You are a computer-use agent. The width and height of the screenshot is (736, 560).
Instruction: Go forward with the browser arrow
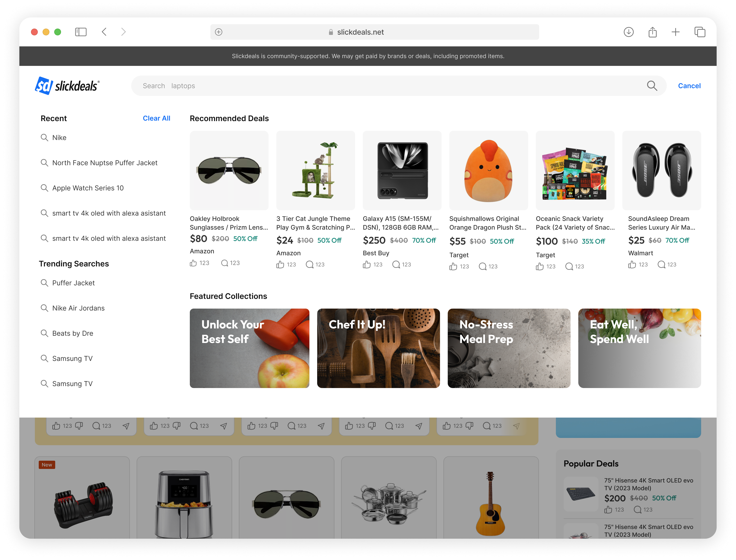(124, 32)
